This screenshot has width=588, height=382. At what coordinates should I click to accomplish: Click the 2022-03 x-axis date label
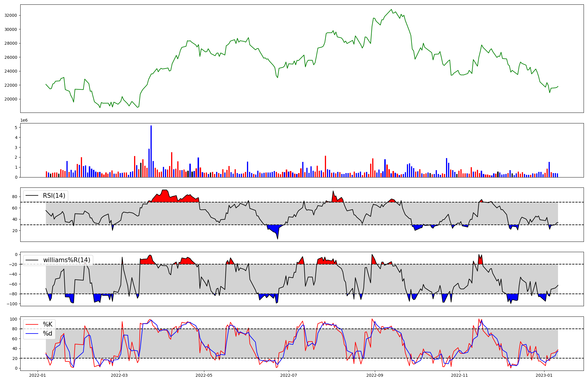(119, 375)
